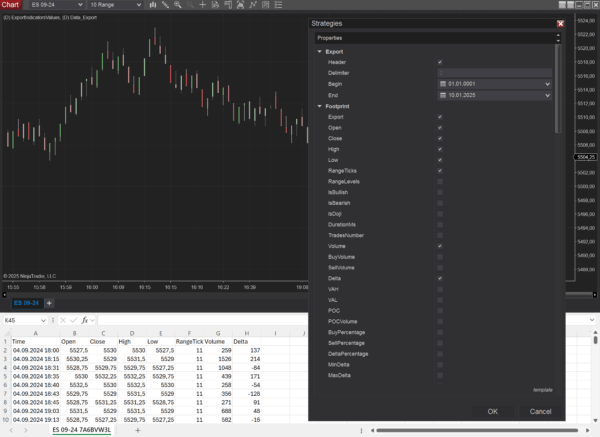Toggle the RangeTicks checkbox
This screenshot has height=437, width=600.
pos(440,171)
